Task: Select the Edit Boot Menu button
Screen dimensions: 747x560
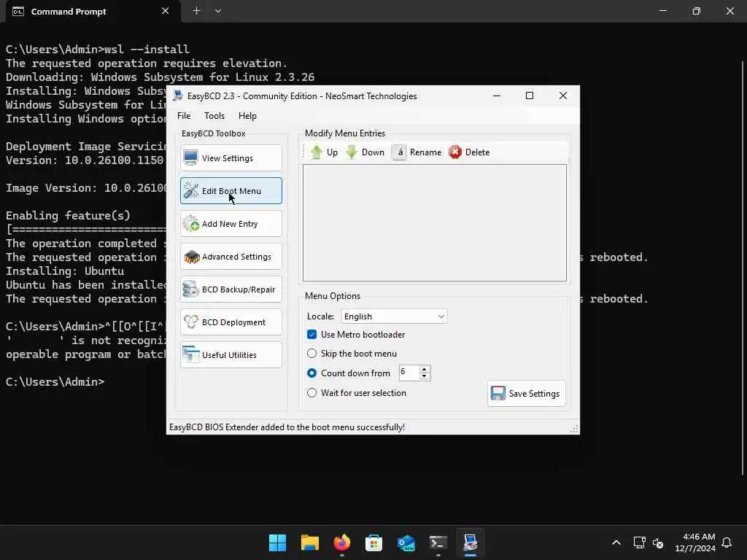Action: coord(231,190)
